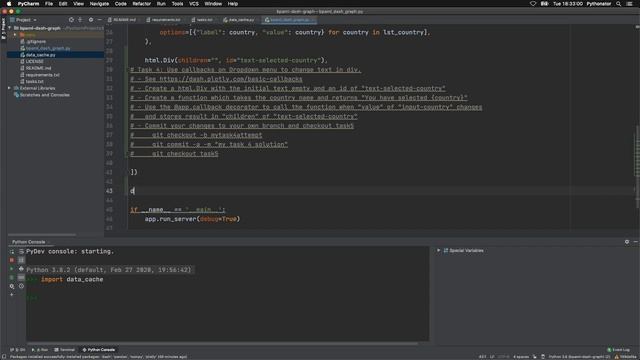Click the soft-wrap icon in console toolbar
Screen dimensions: 640x360
click(x=21, y=251)
